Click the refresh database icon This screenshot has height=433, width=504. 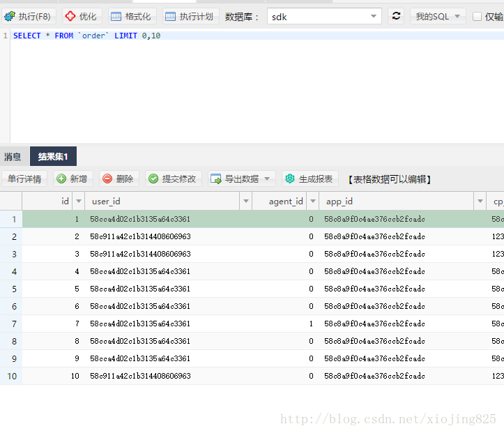click(x=396, y=16)
